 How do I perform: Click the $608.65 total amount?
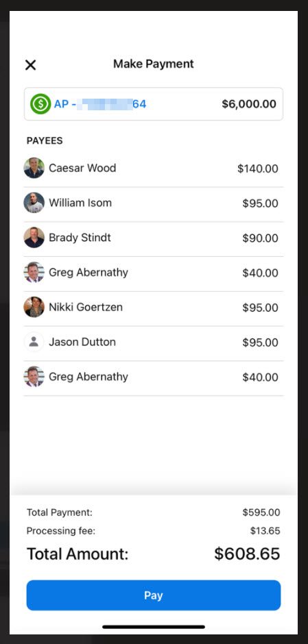tap(247, 554)
